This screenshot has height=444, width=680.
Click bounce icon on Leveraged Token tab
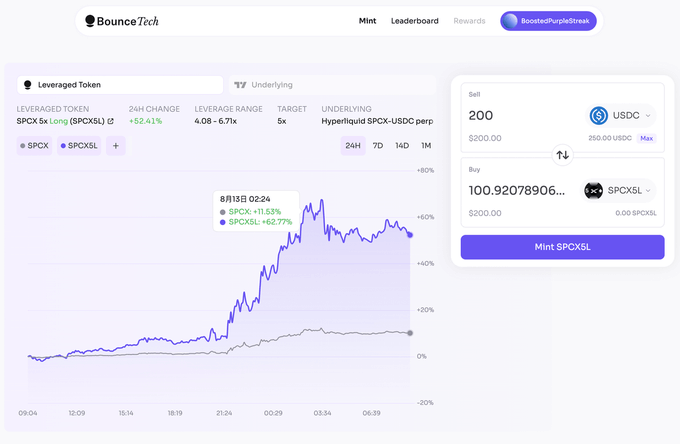[x=27, y=85]
